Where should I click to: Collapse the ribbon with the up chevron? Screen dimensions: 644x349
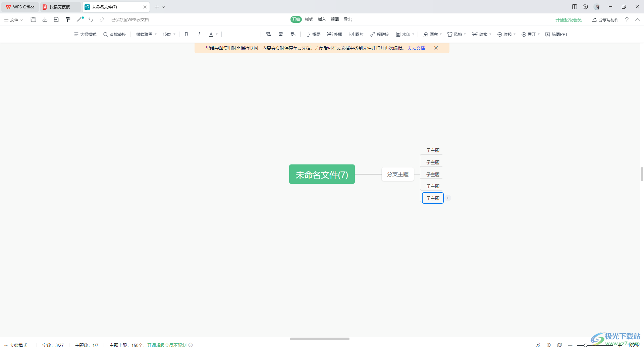click(638, 20)
